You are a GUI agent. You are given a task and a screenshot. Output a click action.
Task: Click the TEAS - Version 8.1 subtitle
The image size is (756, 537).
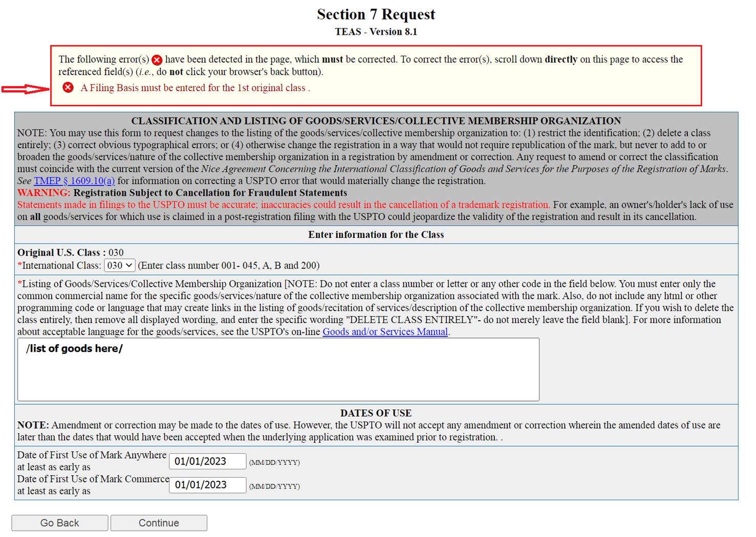point(376,32)
